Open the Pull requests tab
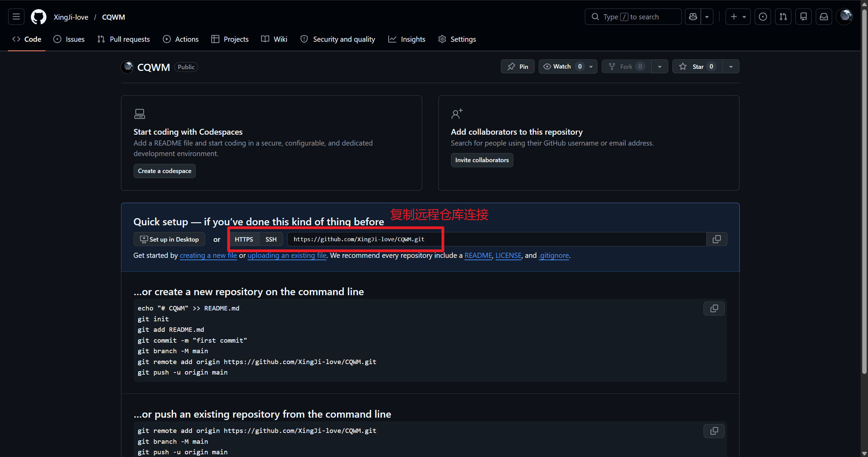The height and width of the screenshot is (457, 868). coord(123,39)
